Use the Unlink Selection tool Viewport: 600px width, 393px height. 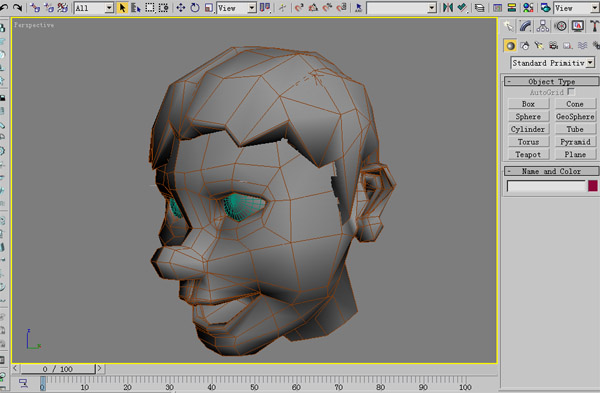coord(49,7)
